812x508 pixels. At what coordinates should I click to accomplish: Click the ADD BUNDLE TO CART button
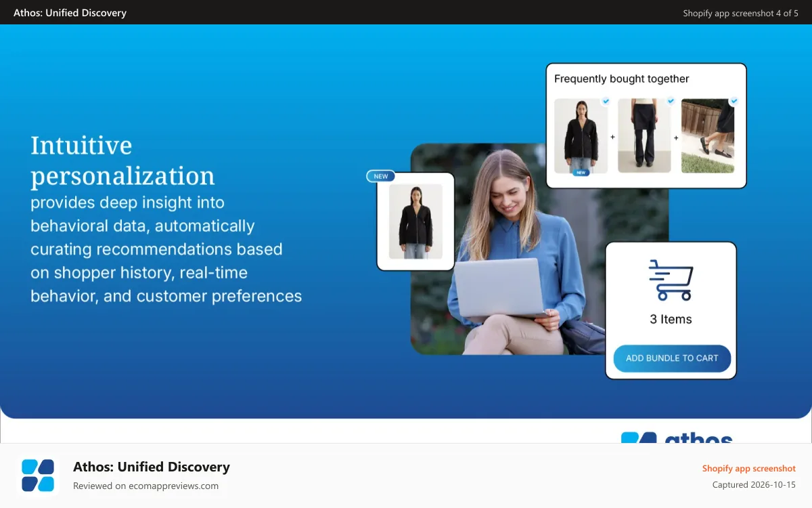[x=672, y=358]
